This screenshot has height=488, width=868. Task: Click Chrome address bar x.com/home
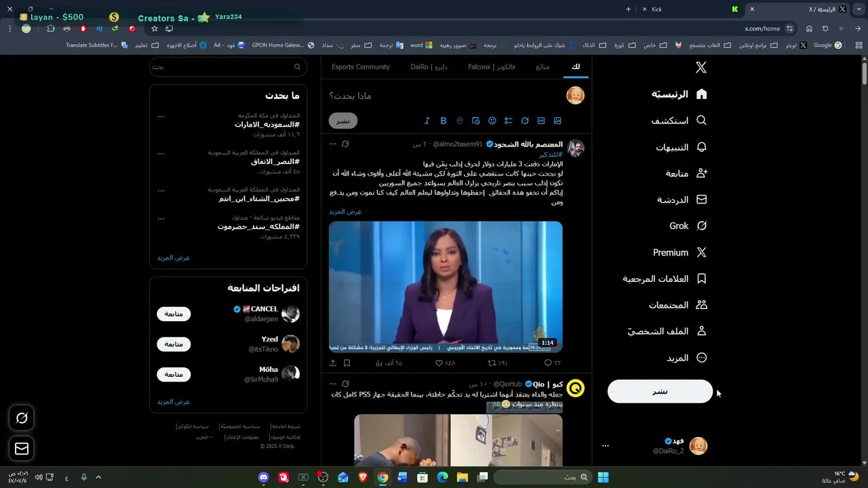point(762,28)
